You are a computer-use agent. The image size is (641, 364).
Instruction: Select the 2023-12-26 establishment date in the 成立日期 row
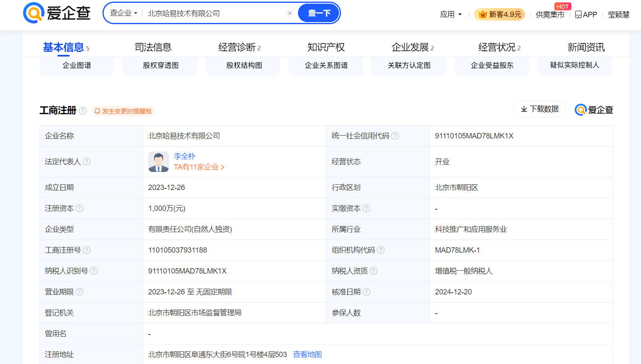coord(166,188)
